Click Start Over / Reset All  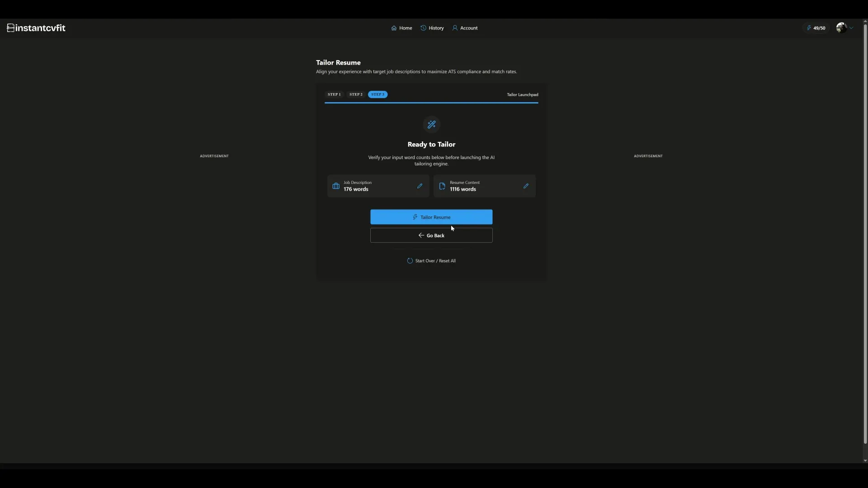[431, 261]
